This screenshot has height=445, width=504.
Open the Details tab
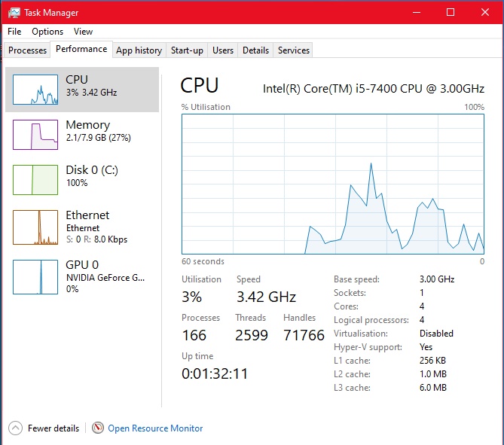(x=255, y=50)
